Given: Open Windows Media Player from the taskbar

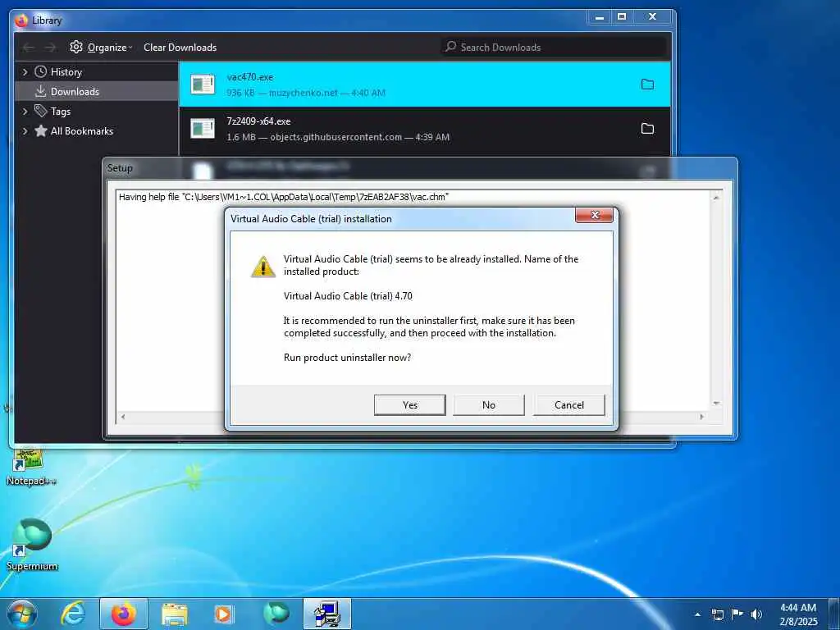Looking at the screenshot, I should (x=223, y=614).
